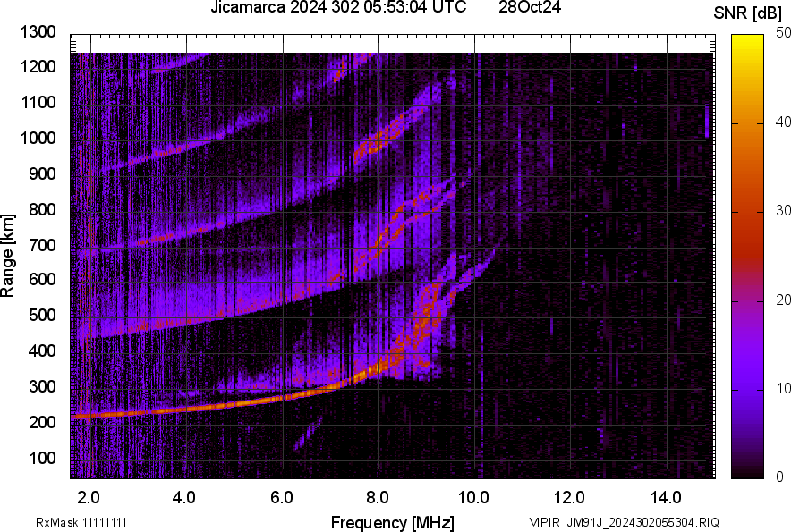Screen dimensions: 791x532
Task: Click the x-axis tick label '2.0'
Action: coord(89,498)
